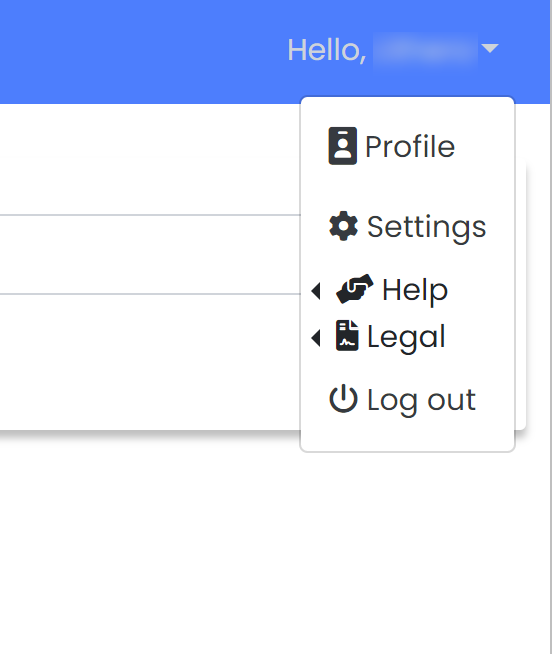Expand the Legal submenu arrow
The image size is (552, 654).
(x=316, y=338)
